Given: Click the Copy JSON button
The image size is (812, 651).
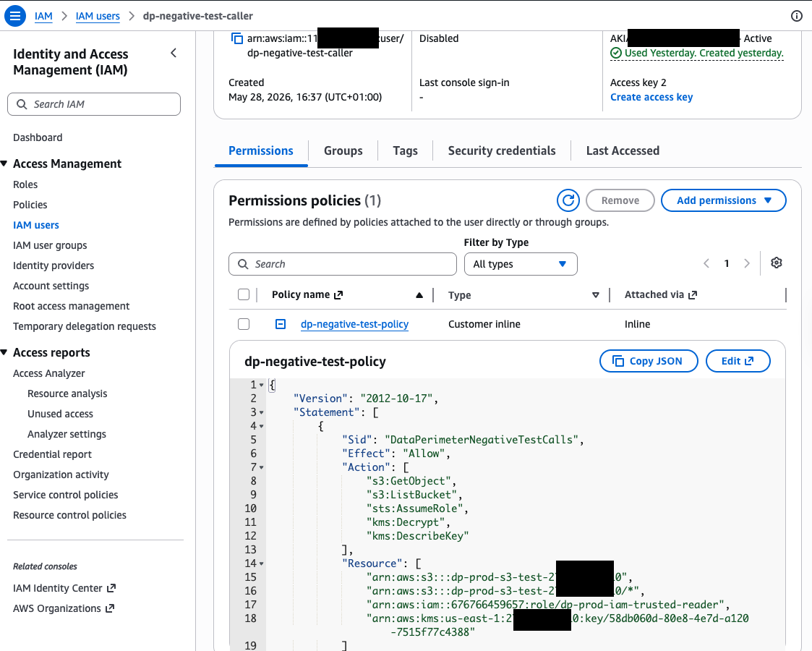Looking at the screenshot, I should [649, 361].
